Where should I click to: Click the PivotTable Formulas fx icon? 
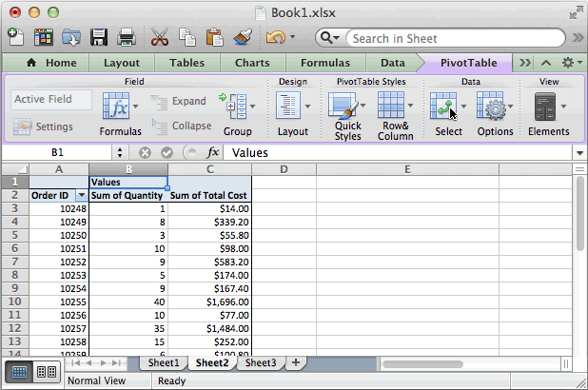[x=116, y=107]
